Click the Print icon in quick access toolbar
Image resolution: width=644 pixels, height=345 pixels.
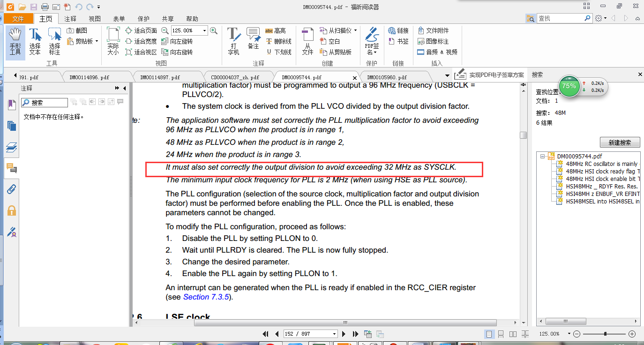point(45,7)
